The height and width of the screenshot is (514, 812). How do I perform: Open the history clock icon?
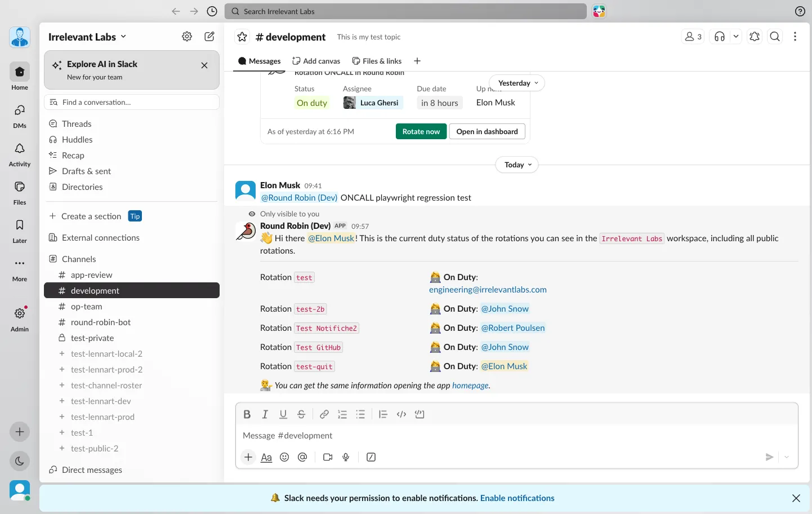212,11
